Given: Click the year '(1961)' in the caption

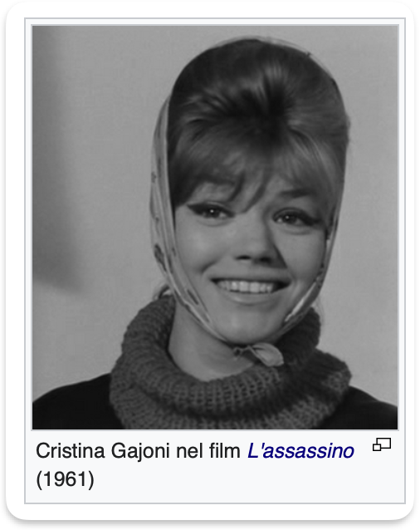Looking at the screenshot, I should pyautogui.click(x=65, y=479).
